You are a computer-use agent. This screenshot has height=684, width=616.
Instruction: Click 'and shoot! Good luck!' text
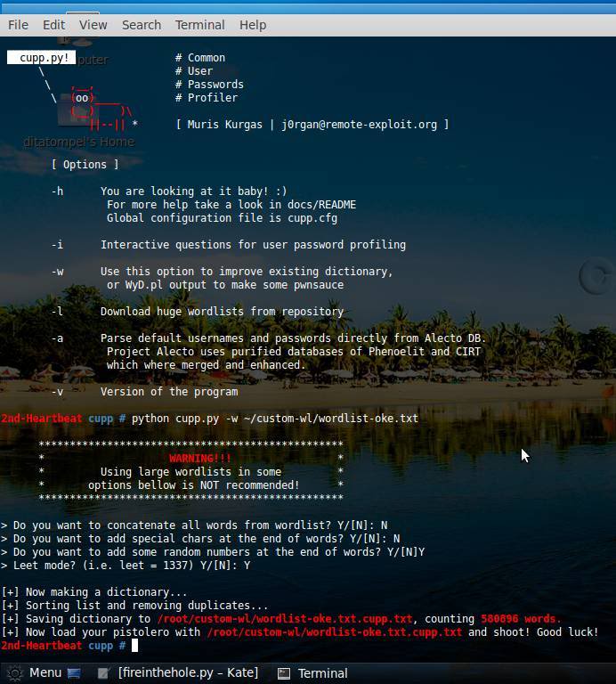point(533,632)
